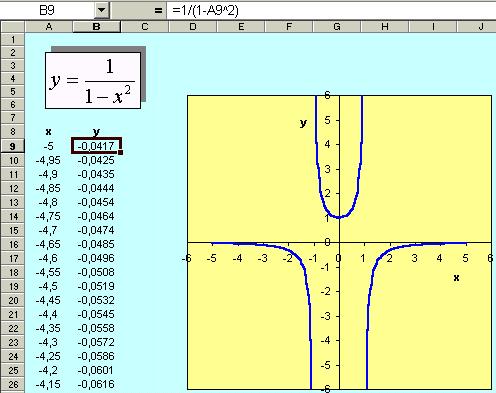
Task: Select column E header
Action: [x=241, y=27]
